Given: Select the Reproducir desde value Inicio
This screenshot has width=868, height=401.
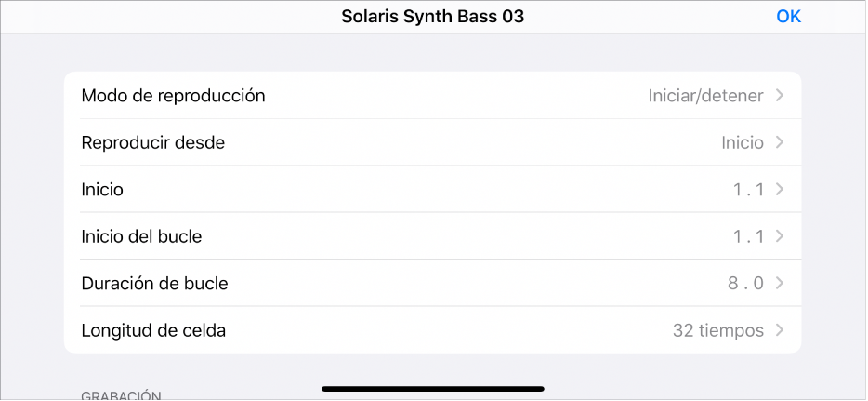Looking at the screenshot, I should point(743,142).
